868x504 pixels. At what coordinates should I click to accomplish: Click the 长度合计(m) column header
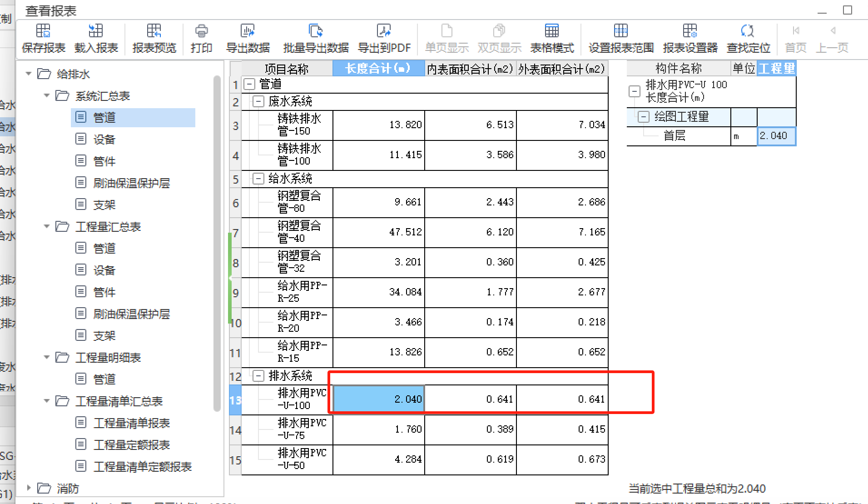[x=379, y=68]
